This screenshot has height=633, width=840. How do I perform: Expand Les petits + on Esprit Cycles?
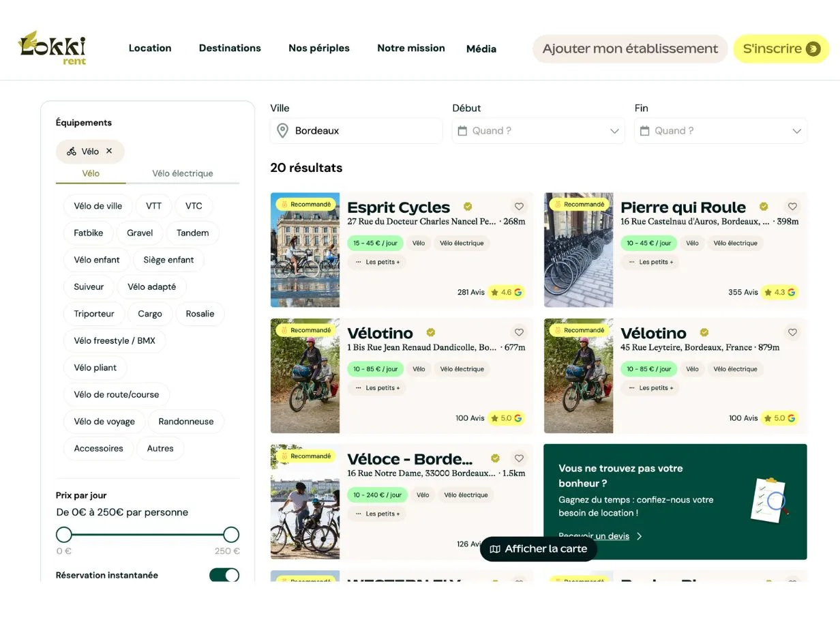[377, 262]
